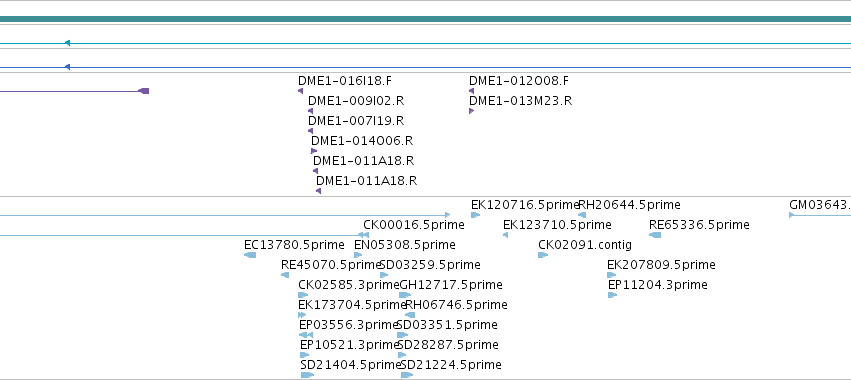
Task: Select the RH20644.5prime EST label
Action: [630, 205]
